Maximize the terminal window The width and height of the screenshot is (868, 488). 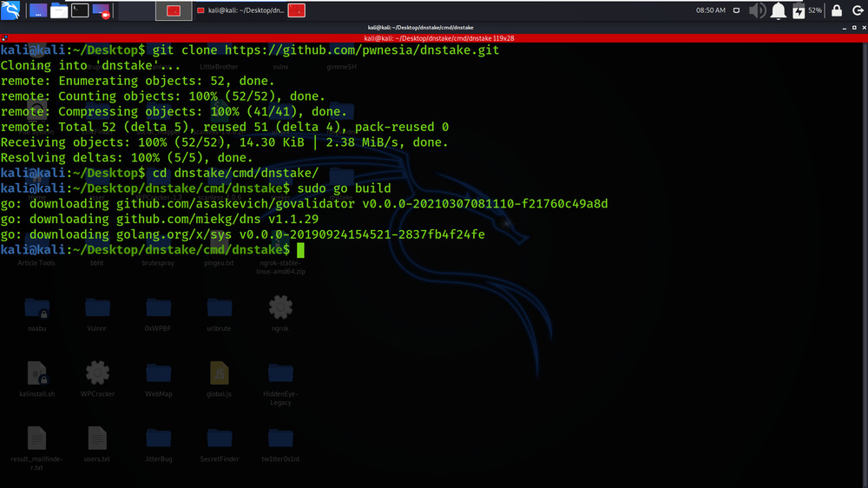[x=854, y=27]
